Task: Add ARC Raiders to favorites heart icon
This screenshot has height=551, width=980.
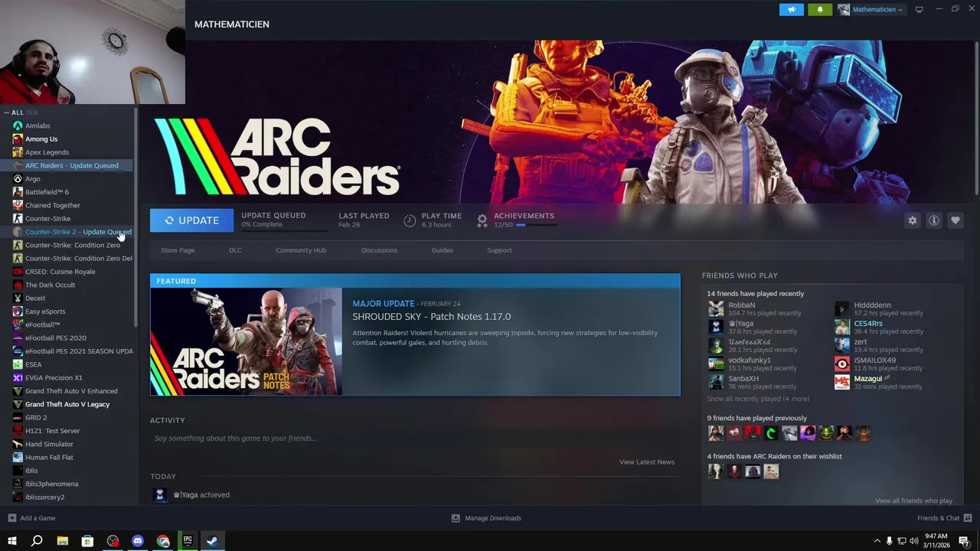Action: point(955,220)
